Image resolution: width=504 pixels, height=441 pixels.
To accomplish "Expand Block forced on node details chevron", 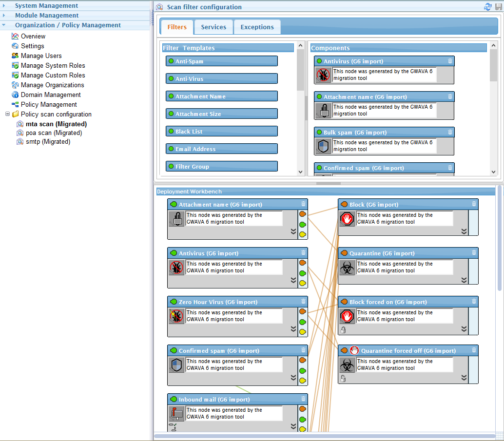I will click(x=464, y=329).
